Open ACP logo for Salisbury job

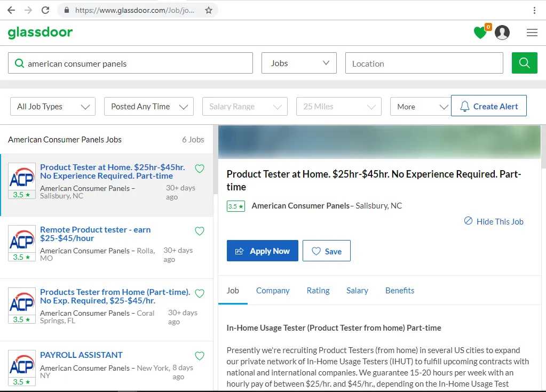point(22,177)
